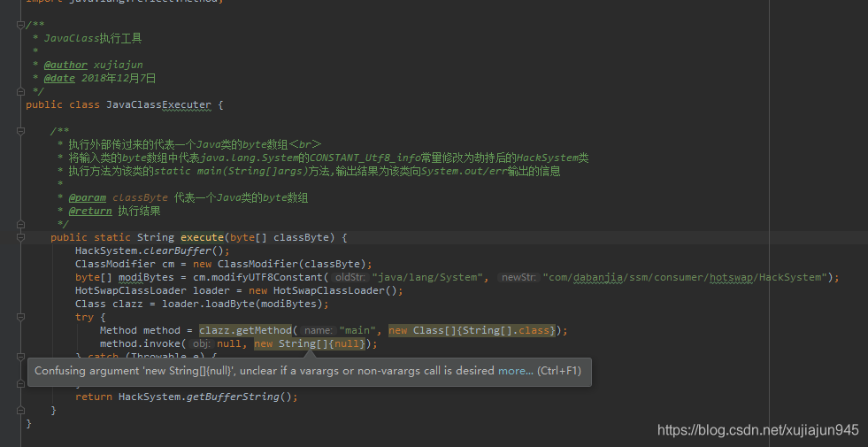The width and height of the screenshot is (868, 447).
Task: Click the return keyword
Action: coord(94,397)
